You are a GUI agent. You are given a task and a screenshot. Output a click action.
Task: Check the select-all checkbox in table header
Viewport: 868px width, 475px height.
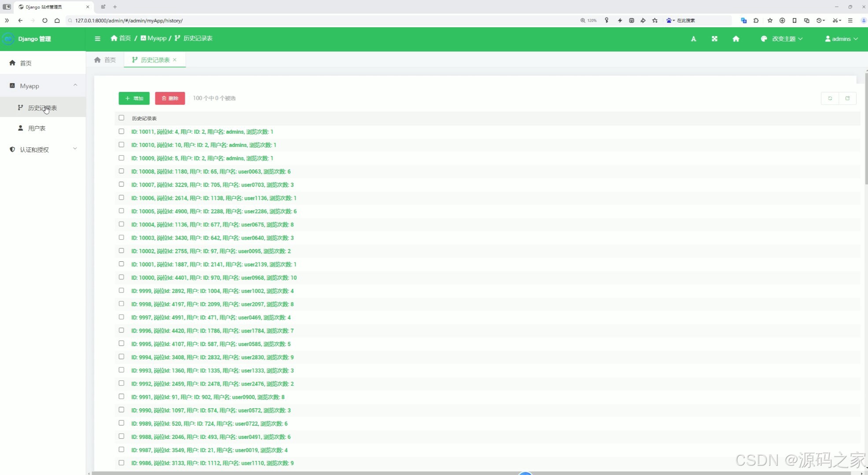click(x=121, y=118)
